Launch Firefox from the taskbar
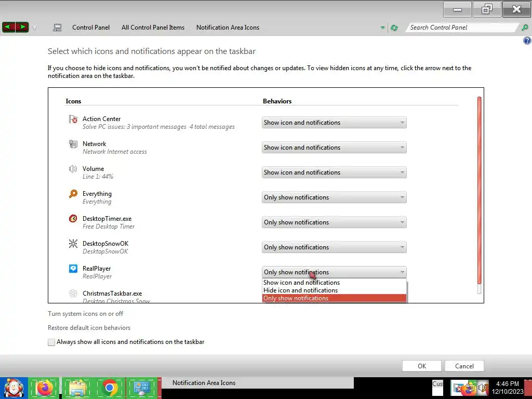The width and height of the screenshot is (532, 399). [x=44, y=388]
